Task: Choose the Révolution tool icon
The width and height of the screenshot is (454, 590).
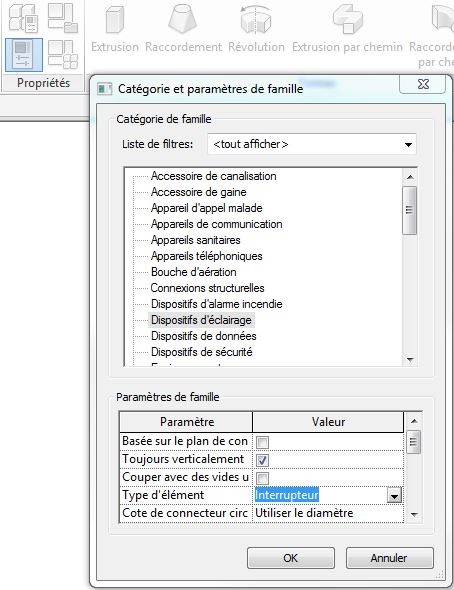Action: coord(256,19)
